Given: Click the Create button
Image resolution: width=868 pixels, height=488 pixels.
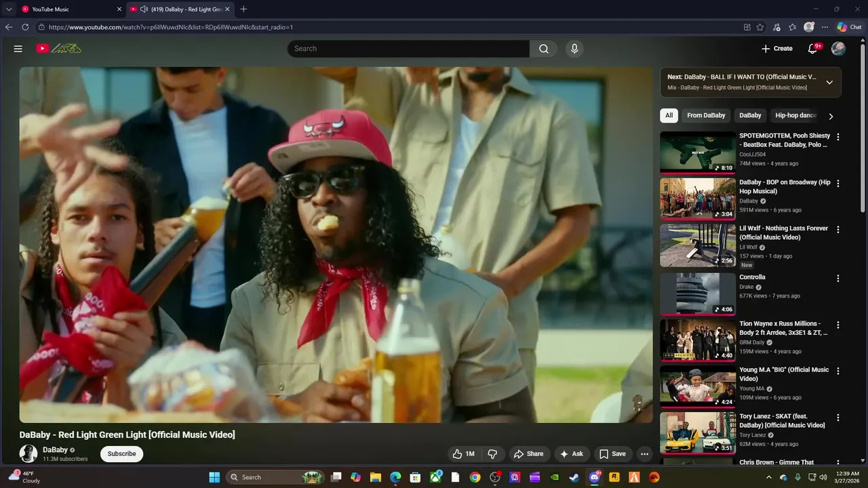Looking at the screenshot, I should pyautogui.click(x=776, y=49).
